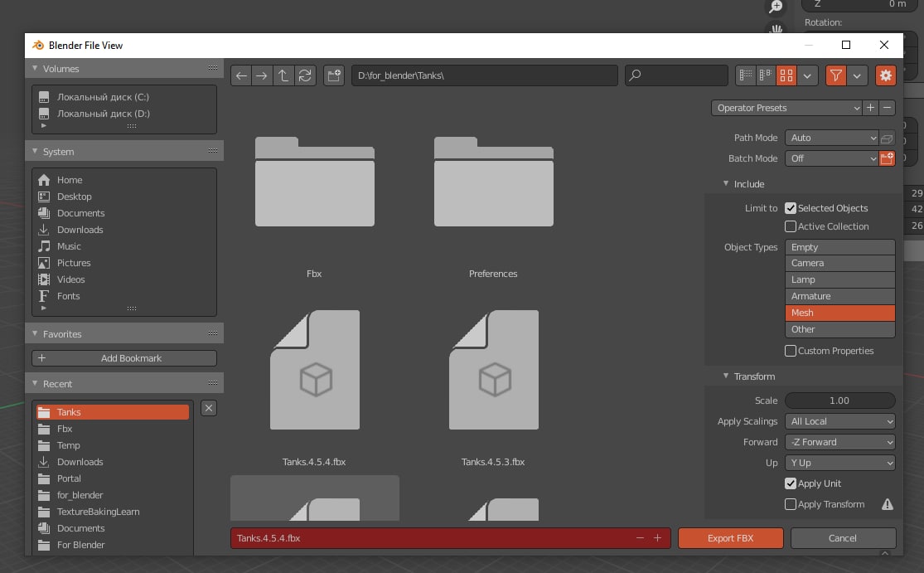
Task: Create a new directory
Action: pyautogui.click(x=334, y=75)
